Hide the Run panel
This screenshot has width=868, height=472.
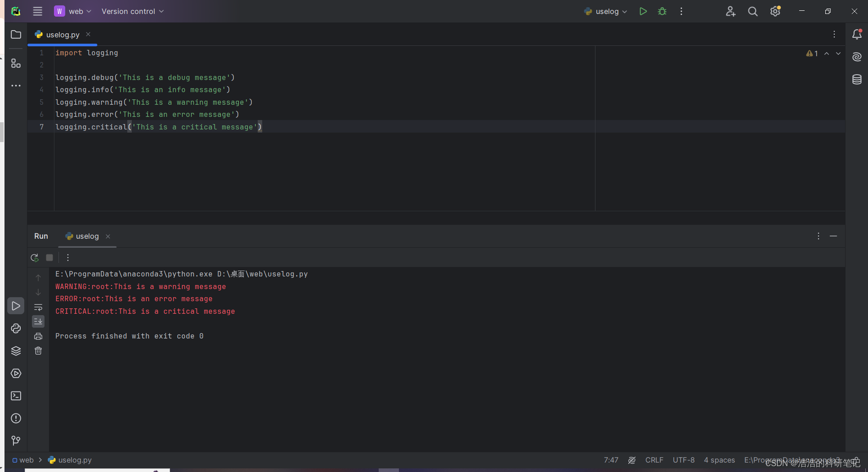click(x=833, y=236)
